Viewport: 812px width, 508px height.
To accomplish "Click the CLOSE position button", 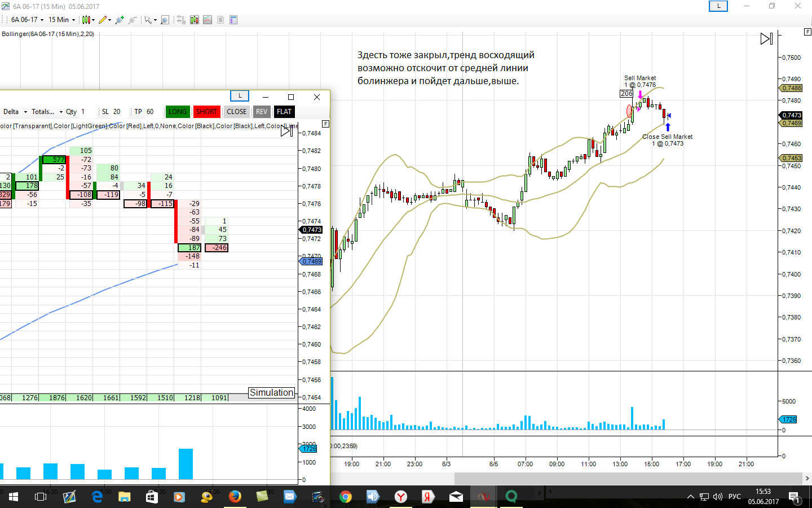I will click(237, 112).
